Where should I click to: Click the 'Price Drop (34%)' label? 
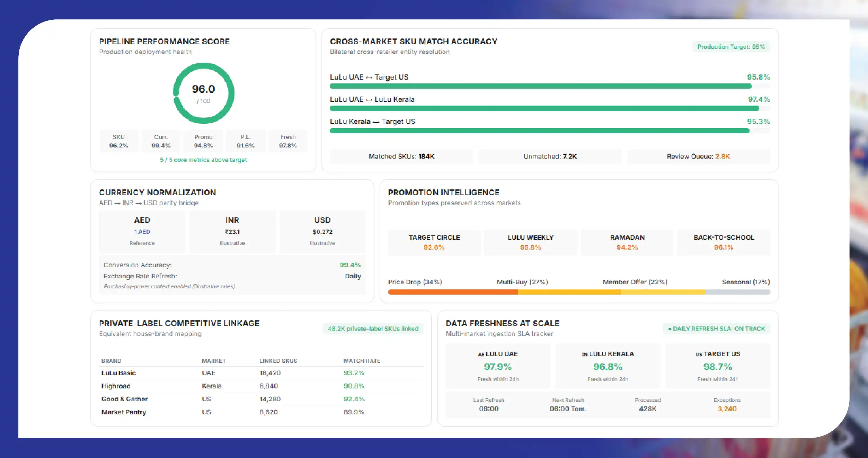[415, 282]
